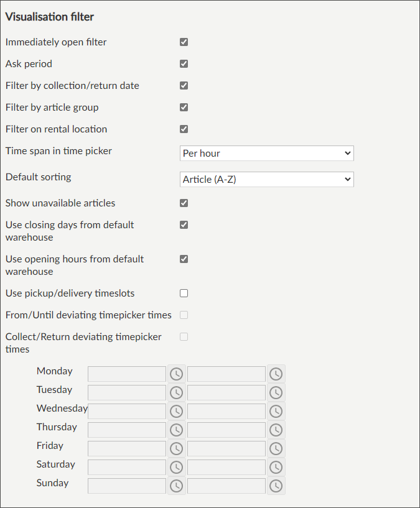Expand the Default sorting dropdown
The image size is (420, 508).
pyautogui.click(x=266, y=180)
